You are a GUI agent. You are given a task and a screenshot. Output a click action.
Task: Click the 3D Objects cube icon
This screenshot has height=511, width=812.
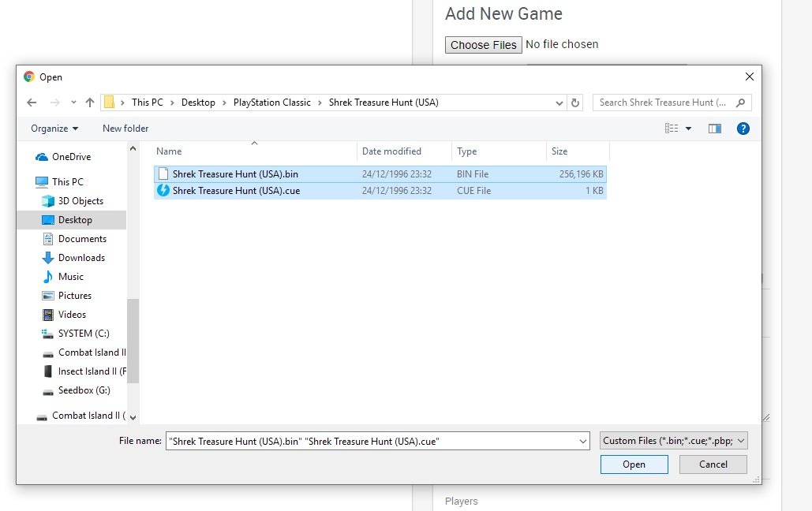pyautogui.click(x=47, y=201)
